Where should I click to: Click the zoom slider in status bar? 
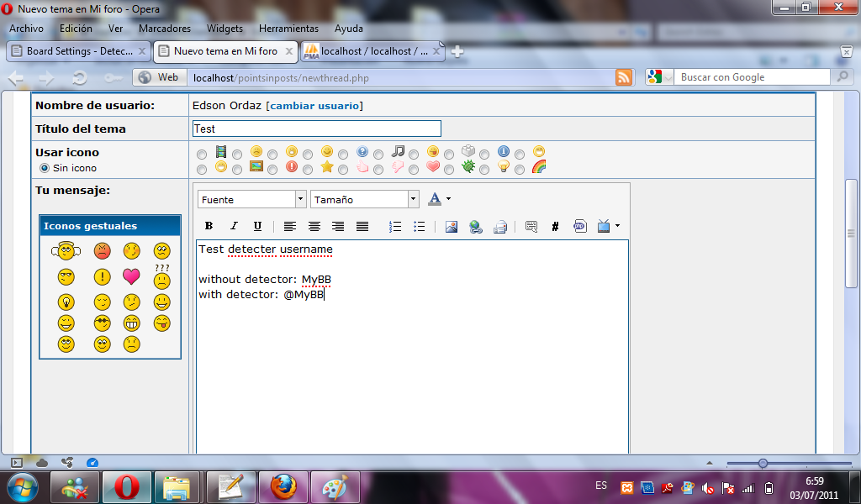[763, 464]
